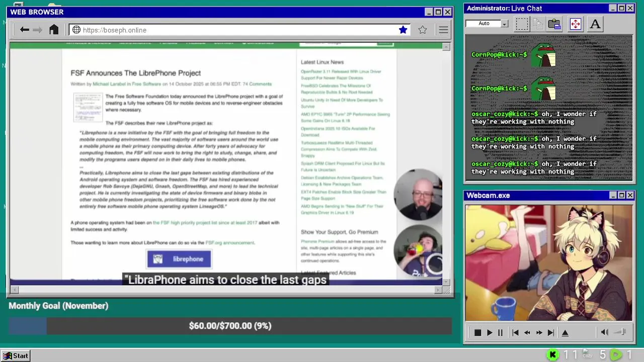Fast forward in Webcam.exe player
644x362 pixels.
click(539, 332)
